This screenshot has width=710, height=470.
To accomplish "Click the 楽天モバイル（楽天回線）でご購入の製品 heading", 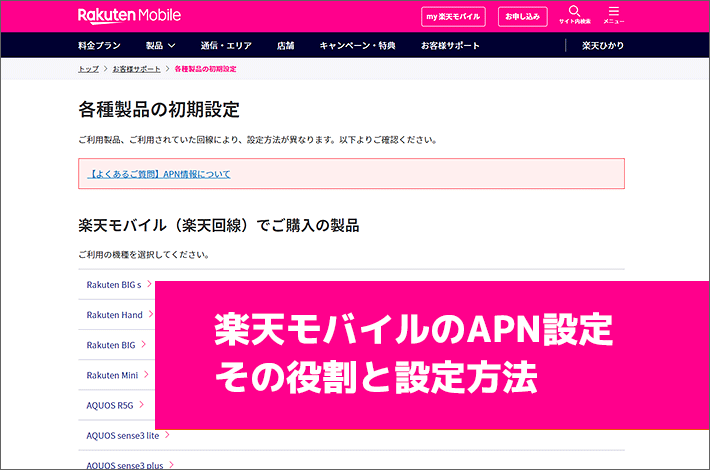I will (219, 225).
